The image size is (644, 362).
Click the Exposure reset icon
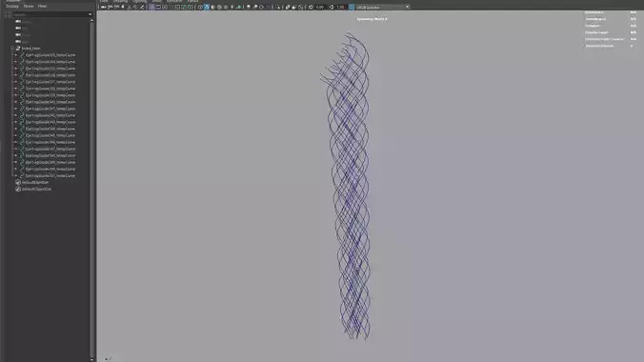tap(311, 7)
